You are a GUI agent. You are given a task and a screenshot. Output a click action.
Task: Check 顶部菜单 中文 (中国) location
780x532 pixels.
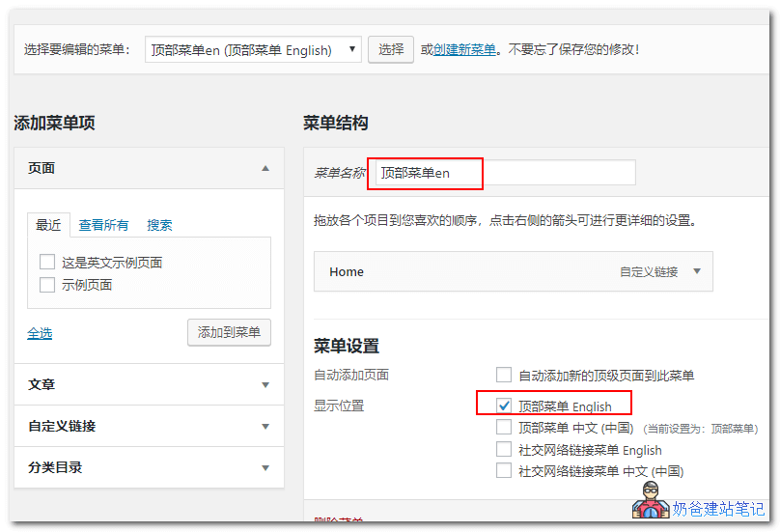tap(504, 427)
